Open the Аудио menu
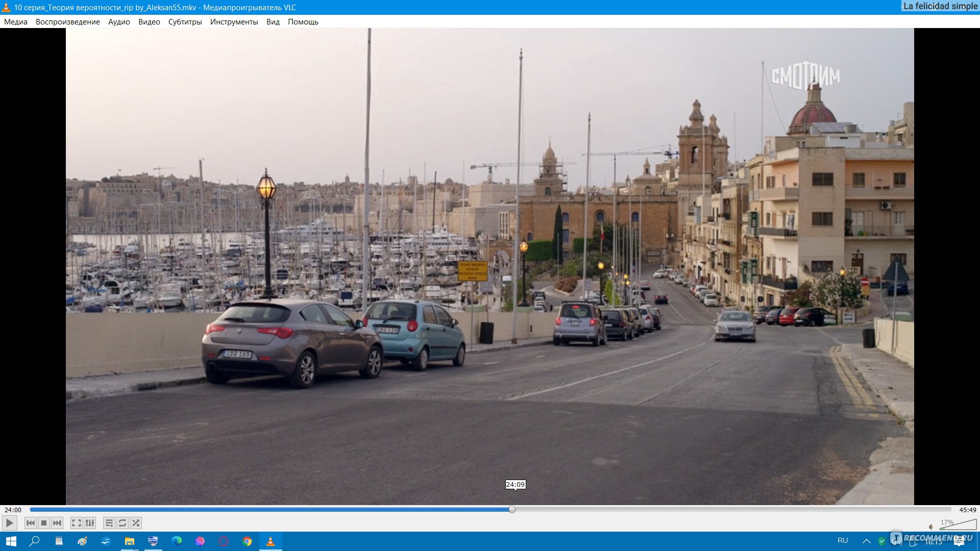The image size is (980, 551). (x=119, y=22)
